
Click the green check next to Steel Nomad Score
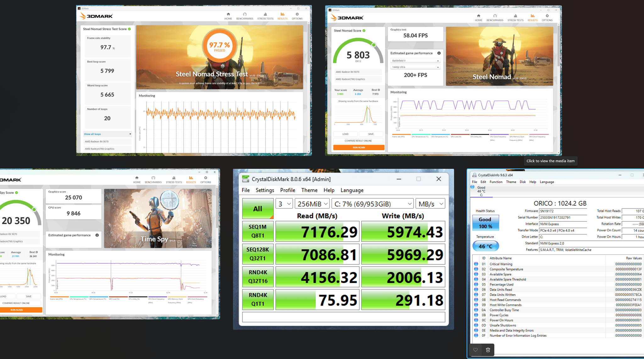(364, 30)
